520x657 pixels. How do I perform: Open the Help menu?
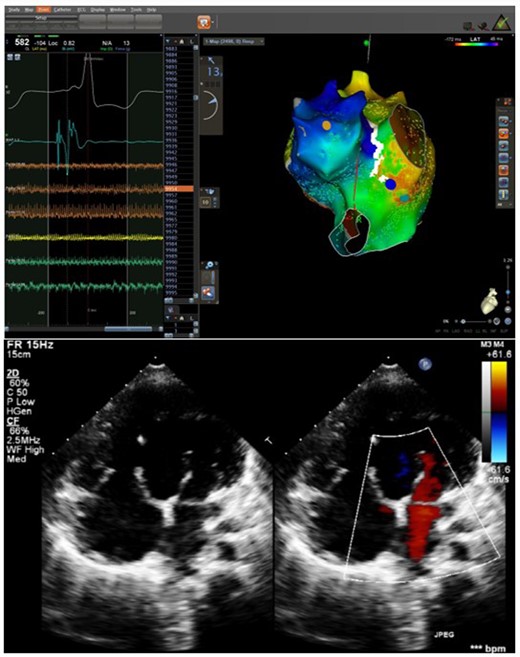[152, 10]
